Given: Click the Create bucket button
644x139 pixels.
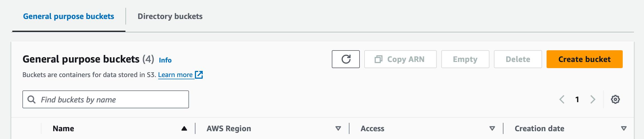Looking at the screenshot, I should point(584,59).
